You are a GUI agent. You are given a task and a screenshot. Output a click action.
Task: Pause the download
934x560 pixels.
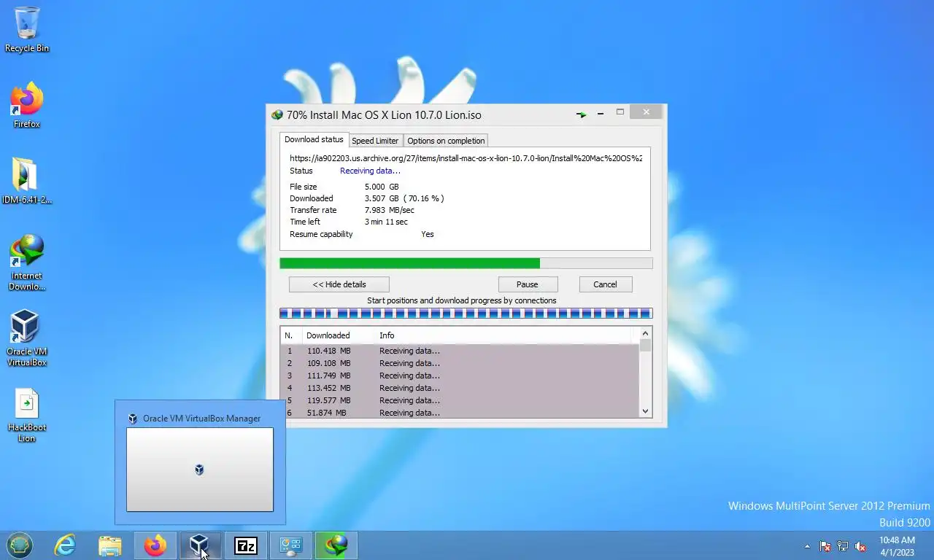[528, 284]
